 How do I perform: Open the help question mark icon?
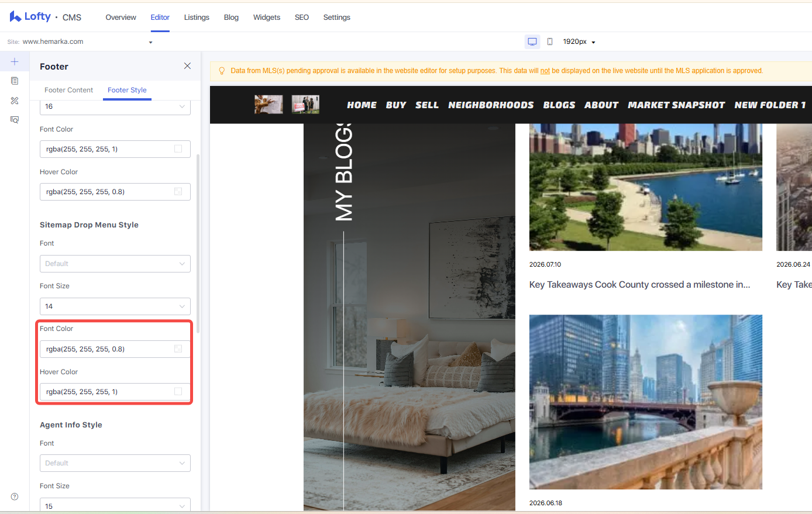[15, 496]
